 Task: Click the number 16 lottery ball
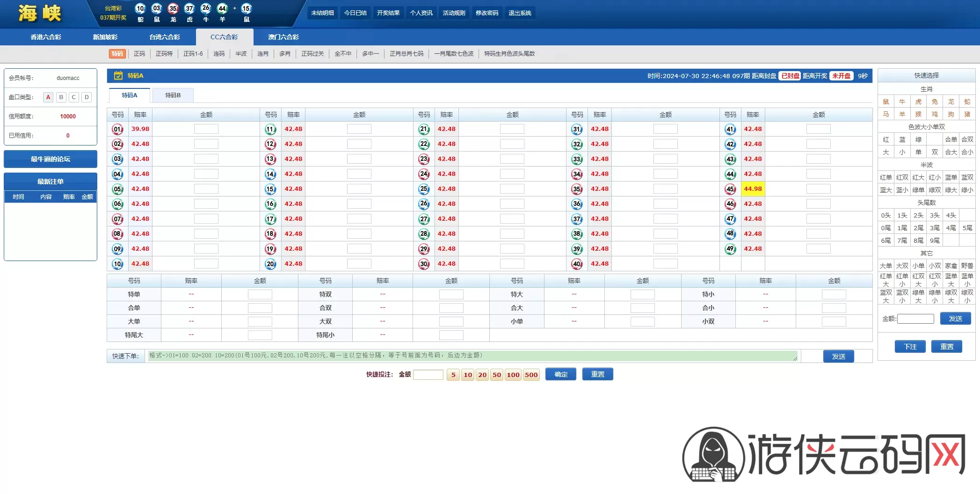pyautogui.click(x=270, y=204)
